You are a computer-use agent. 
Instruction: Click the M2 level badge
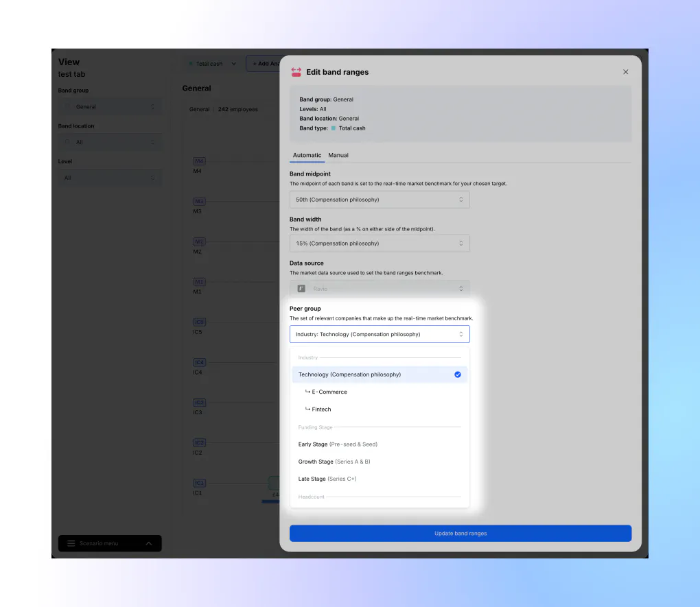(x=199, y=241)
